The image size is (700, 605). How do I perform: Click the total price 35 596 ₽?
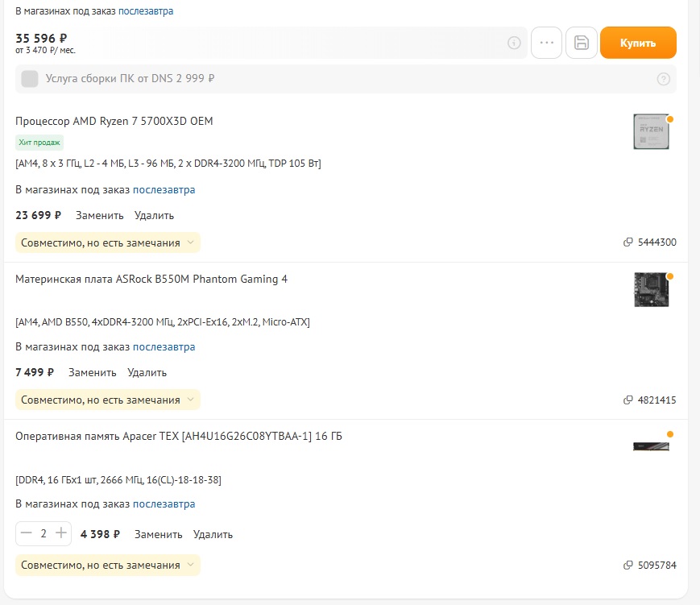[41, 39]
